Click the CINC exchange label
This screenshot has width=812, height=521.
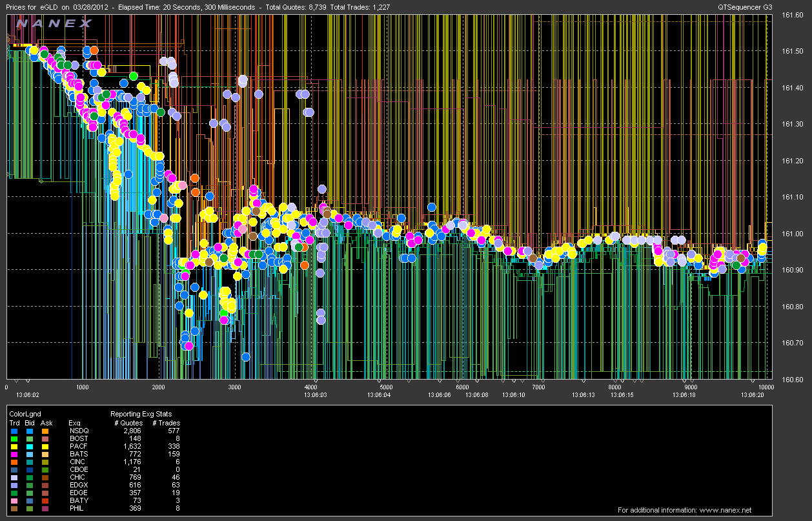click(x=77, y=462)
